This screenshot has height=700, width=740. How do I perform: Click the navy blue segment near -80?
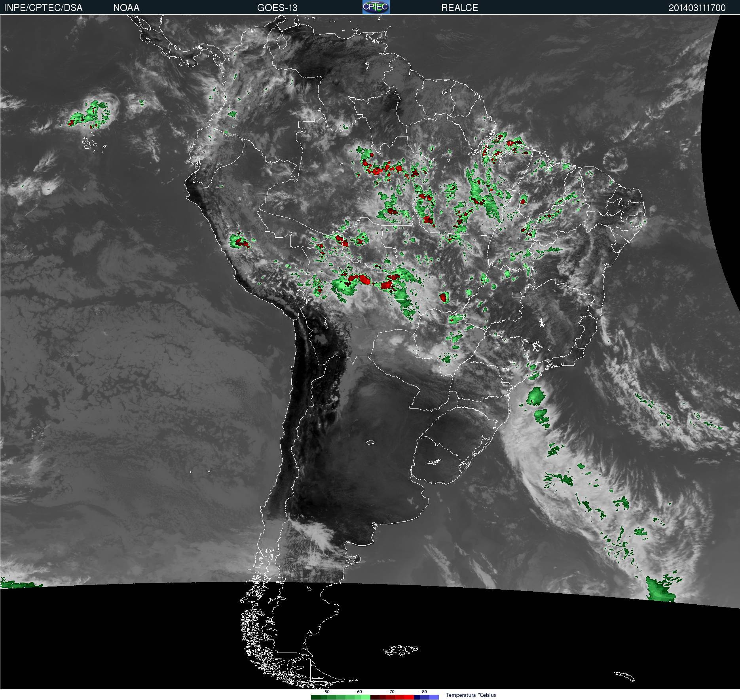(x=417, y=697)
